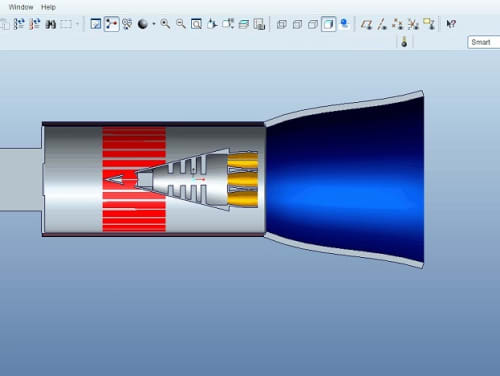Image resolution: width=500 pixels, height=376 pixels.
Task: Toggle datum planes display
Action: point(366,24)
